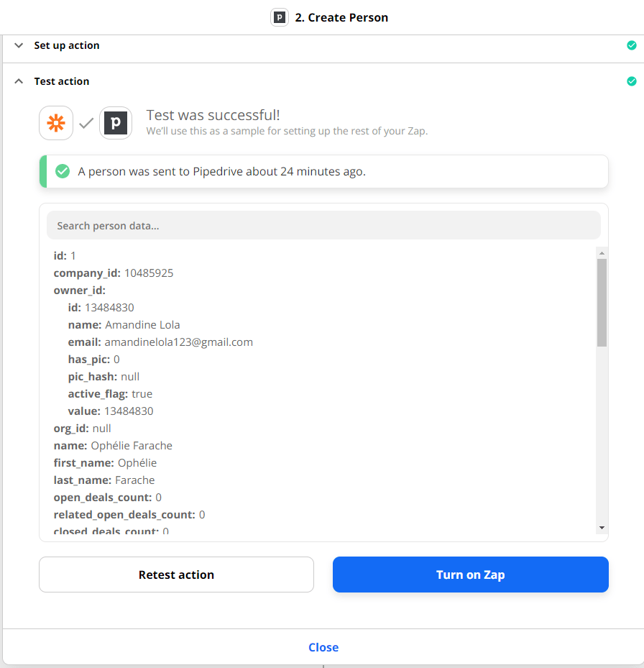
Task: Click the open_deals_count: 0 row
Action: coord(107,498)
